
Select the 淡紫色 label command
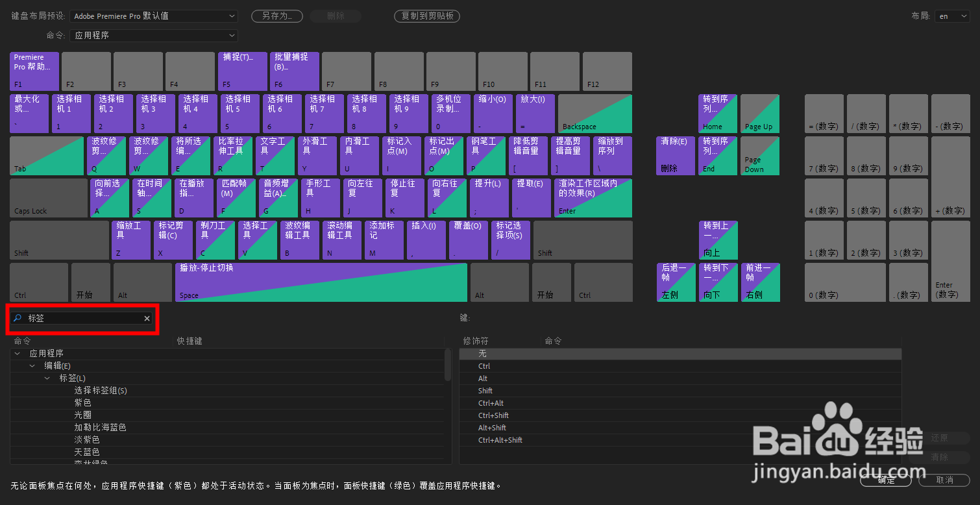227,440
